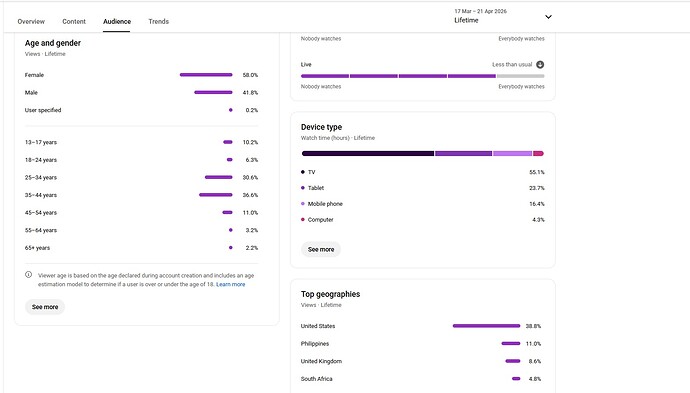Image resolution: width=690 pixels, height=393 pixels.
Task: Select the Audience tab
Action: tap(117, 21)
